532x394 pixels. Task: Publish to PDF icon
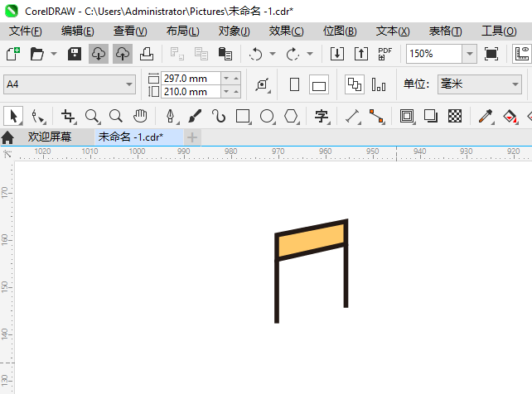coord(384,54)
